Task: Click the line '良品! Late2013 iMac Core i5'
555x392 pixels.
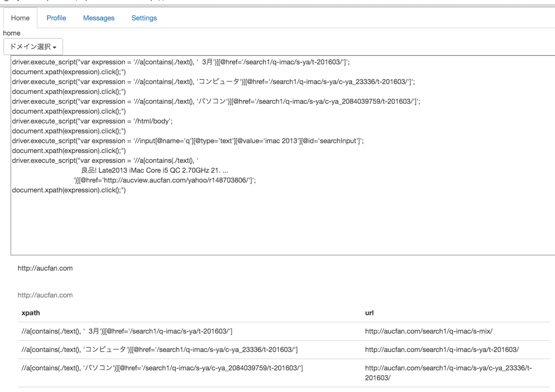Action: point(154,171)
